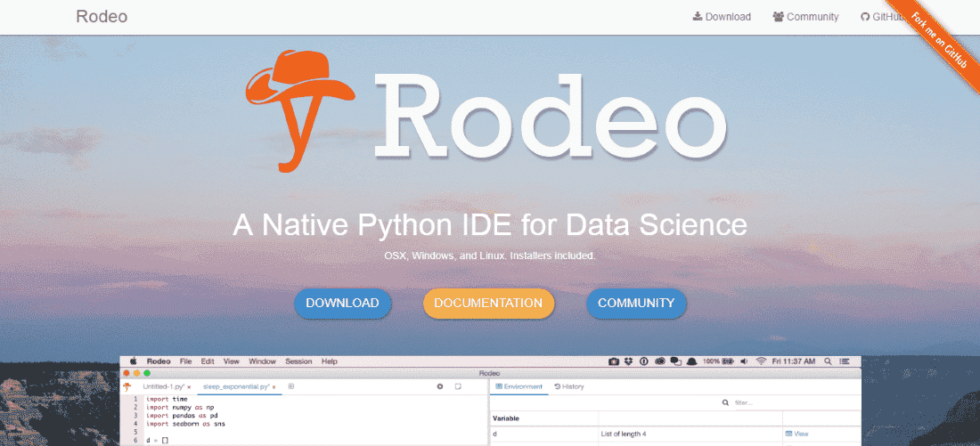Click the 'import numpy as np' code line
This screenshot has width=980, height=446.
coord(180,407)
